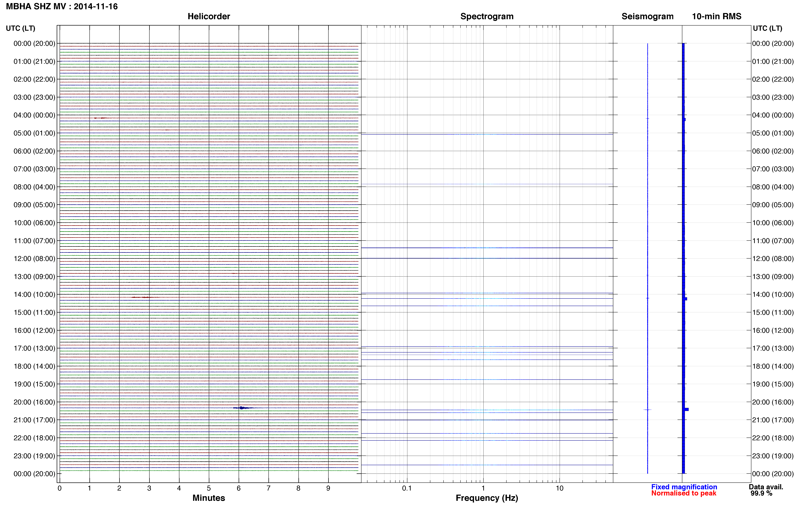Click the 0.1 frequency tick label
This screenshot has width=812, height=508.
coord(407,488)
